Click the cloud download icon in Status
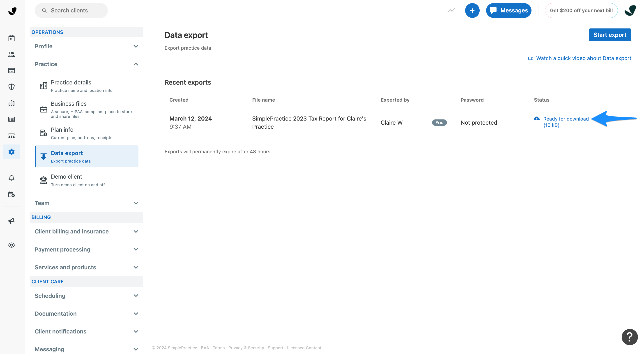 click(x=537, y=119)
